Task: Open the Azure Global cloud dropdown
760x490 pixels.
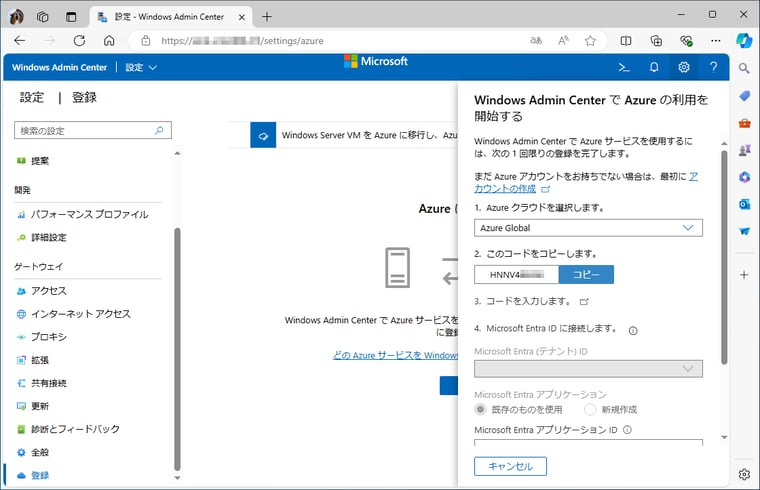Action: 588,228
